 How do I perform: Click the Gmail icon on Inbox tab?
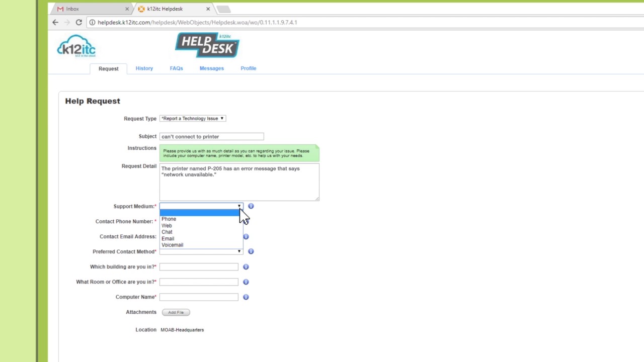tap(60, 9)
